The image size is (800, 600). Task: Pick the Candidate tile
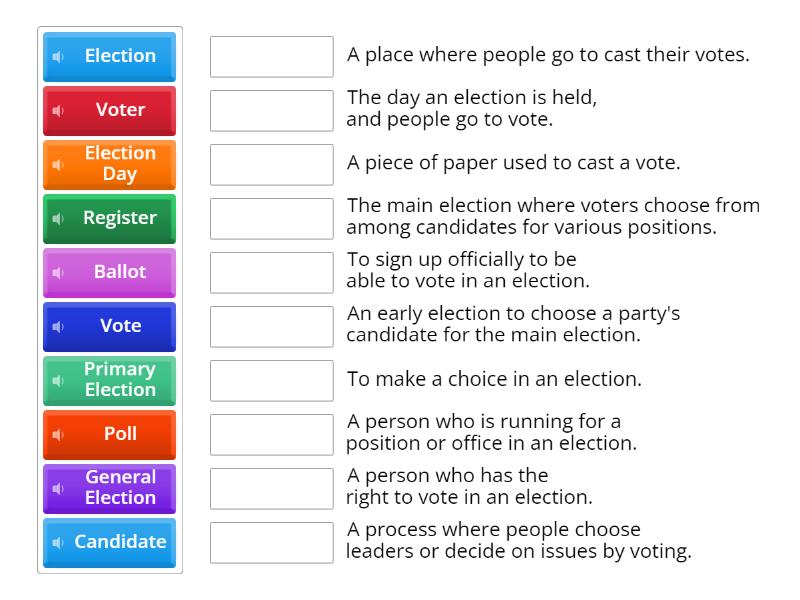[x=120, y=542]
